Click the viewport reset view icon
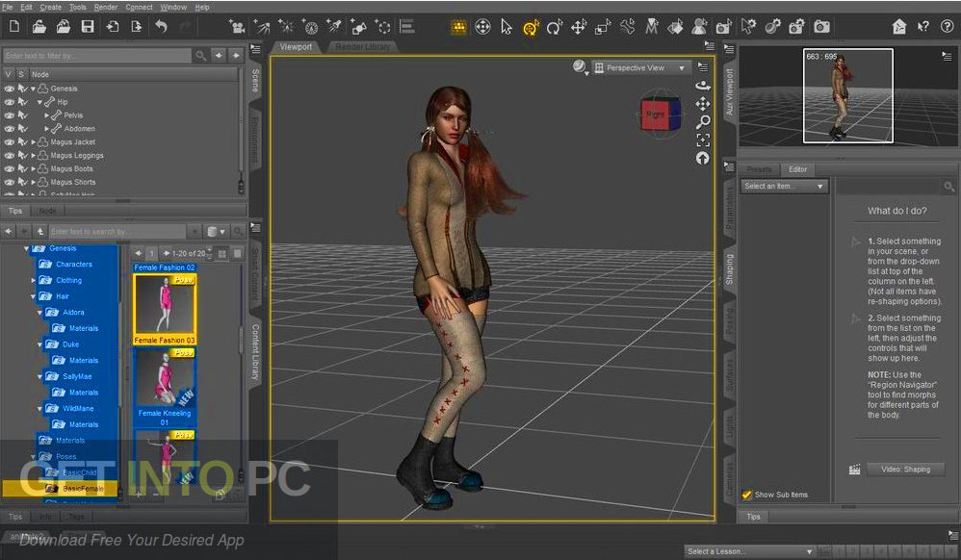This screenshot has width=961, height=560. point(703,158)
